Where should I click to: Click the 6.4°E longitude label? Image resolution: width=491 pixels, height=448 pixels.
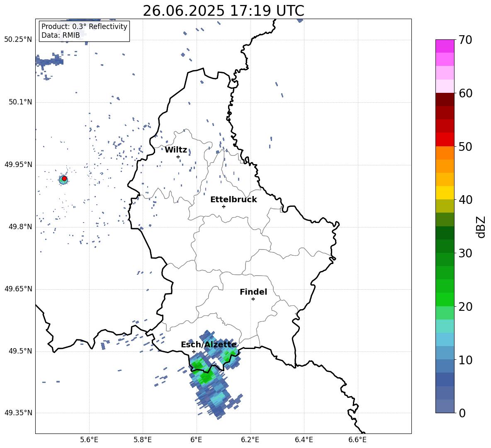[304, 440]
